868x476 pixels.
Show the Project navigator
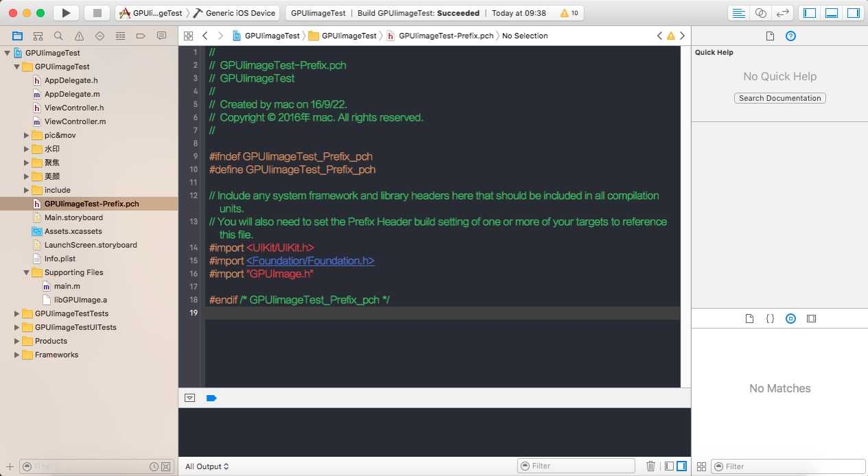pyautogui.click(x=17, y=36)
